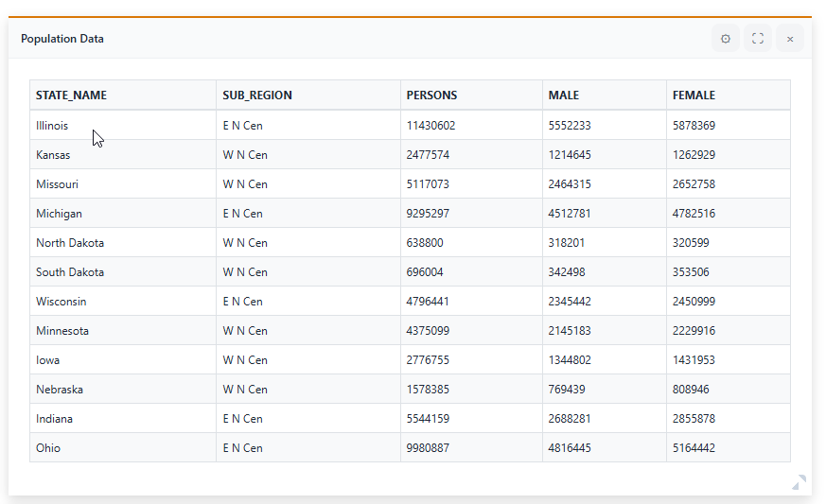The width and height of the screenshot is (826, 504).
Task: Click Ohio female value 5164442
Action: click(x=694, y=448)
